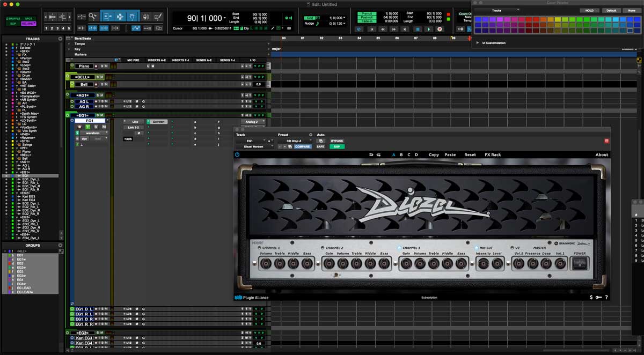Select plugin setting C
Image resolution: width=644 pixels, height=355 pixels.
click(409, 154)
